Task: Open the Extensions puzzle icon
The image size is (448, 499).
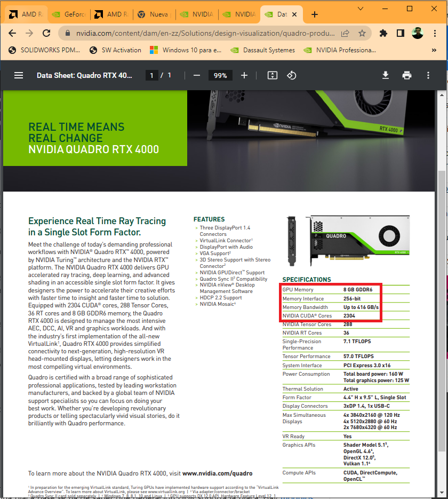Action: click(x=383, y=33)
